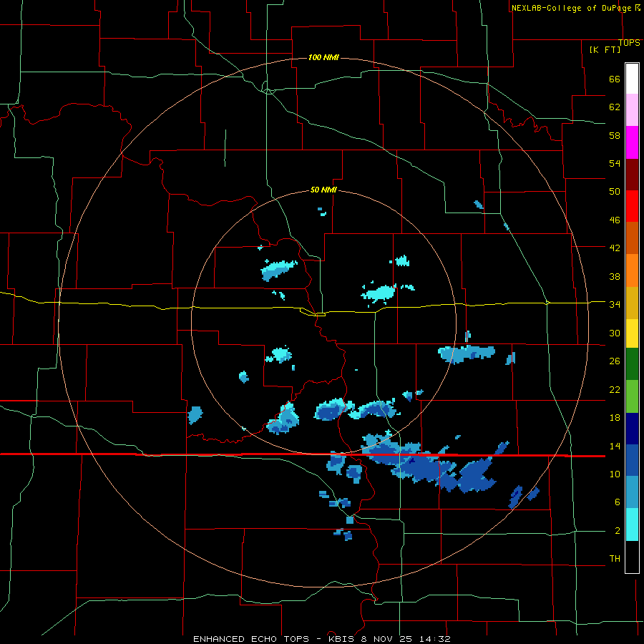Click the magenta swatch between 54 and 58
Screen dimensions: 644x644
click(x=632, y=142)
